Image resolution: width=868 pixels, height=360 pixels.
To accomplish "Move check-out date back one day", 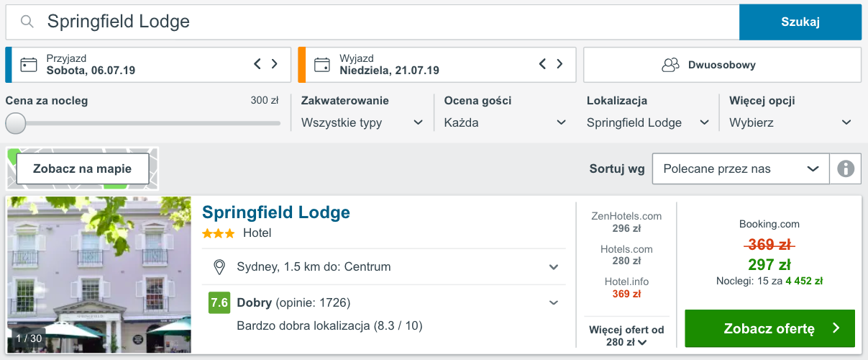I will (x=543, y=64).
